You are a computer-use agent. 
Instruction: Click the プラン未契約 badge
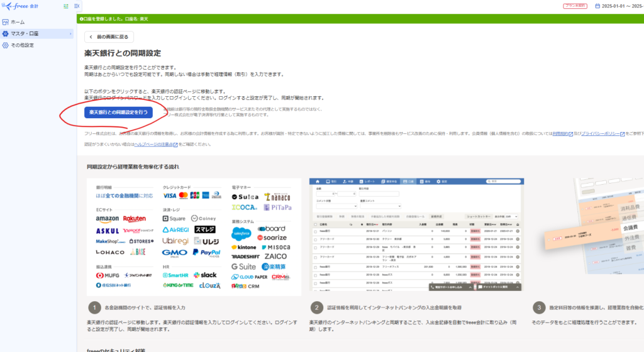click(x=575, y=6)
